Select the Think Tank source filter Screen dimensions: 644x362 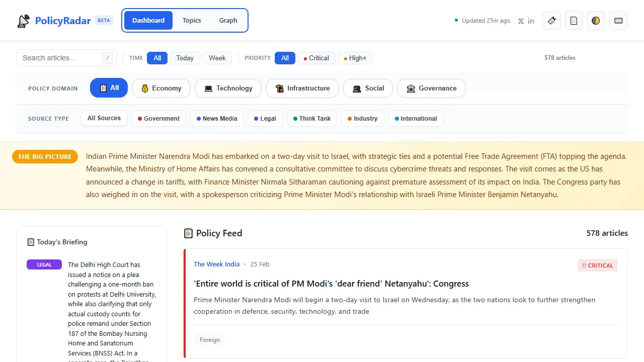coord(311,118)
